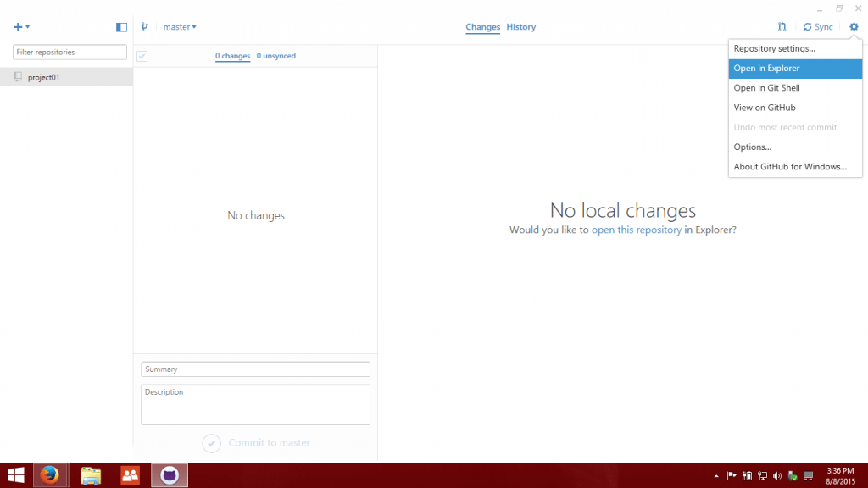Screen dimensions: 868x488
Task: Click the green shield tray icon
Action: [793, 476]
